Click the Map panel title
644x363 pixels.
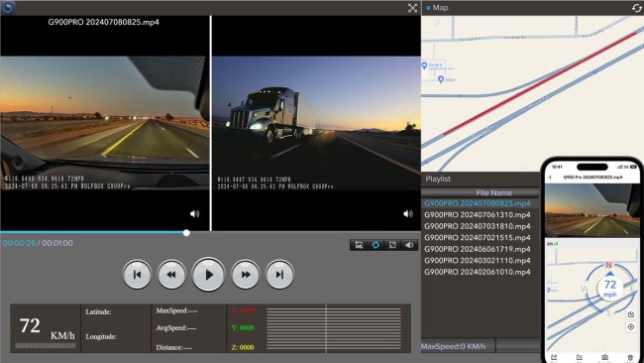(x=440, y=8)
